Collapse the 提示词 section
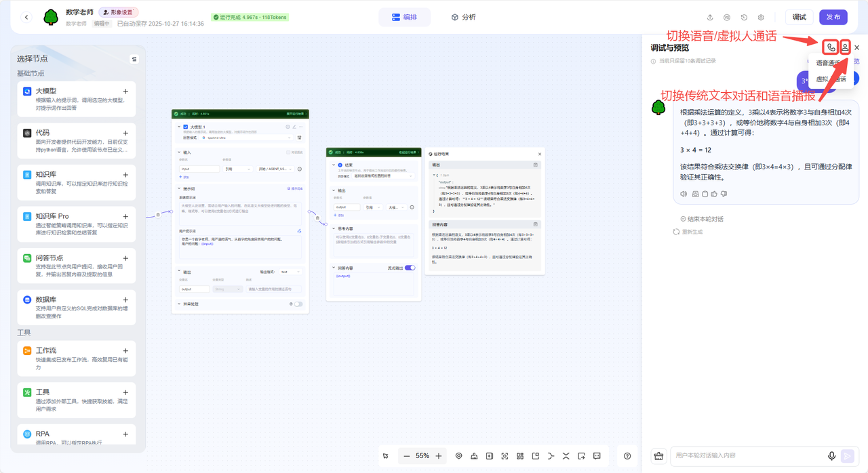 pyautogui.click(x=179, y=188)
